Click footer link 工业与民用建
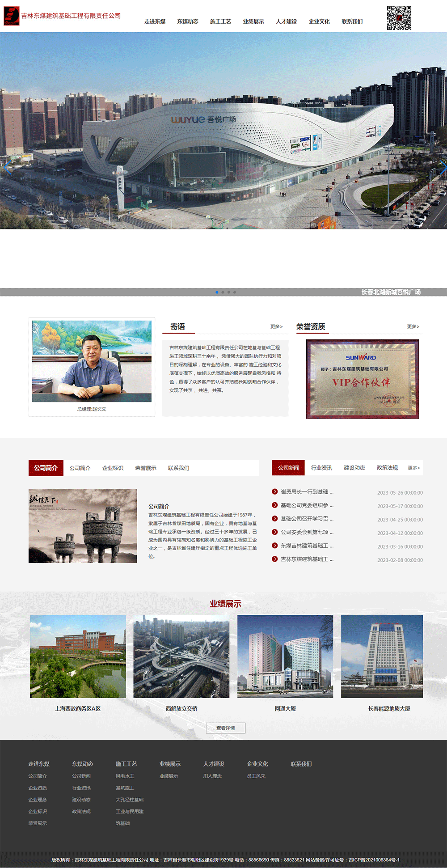 130,812
